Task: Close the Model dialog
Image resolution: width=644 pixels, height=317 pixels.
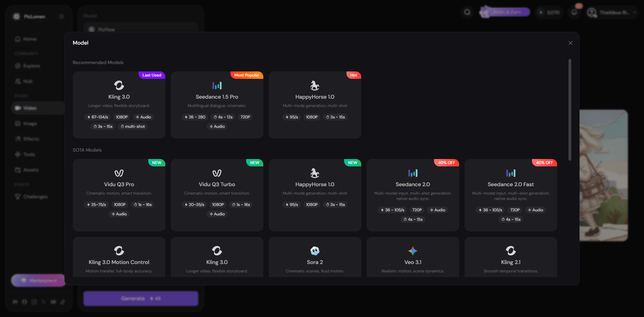Action: pos(570,43)
